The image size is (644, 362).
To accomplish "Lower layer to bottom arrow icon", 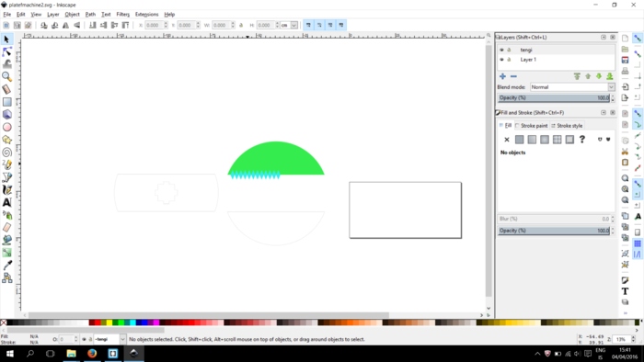I will tap(610, 76).
